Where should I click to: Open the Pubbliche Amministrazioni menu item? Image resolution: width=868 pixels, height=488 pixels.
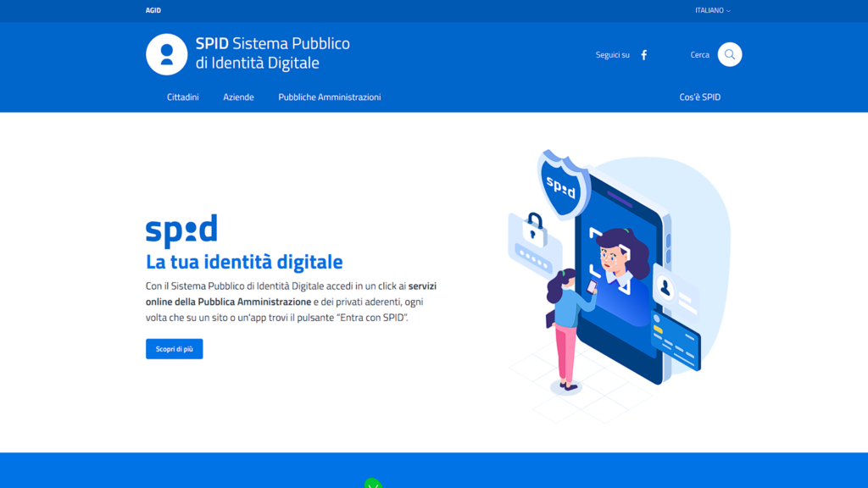(330, 97)
